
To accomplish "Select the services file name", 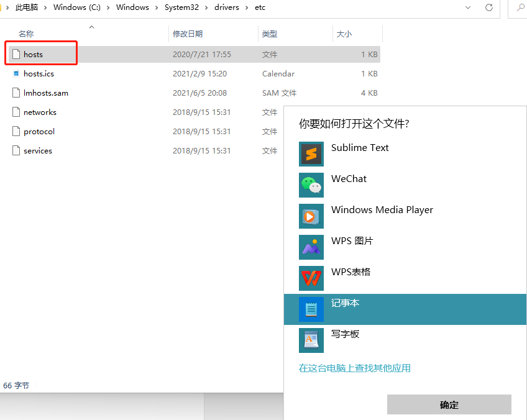I will coord(38,150).
